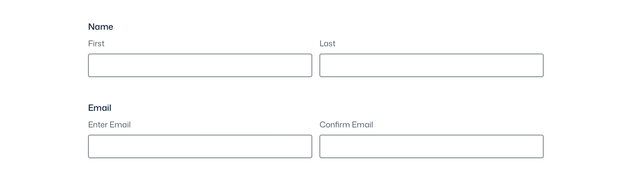Screen dimensions: 644x180
Task: Select the text box under Last
Action: point(431,65)
